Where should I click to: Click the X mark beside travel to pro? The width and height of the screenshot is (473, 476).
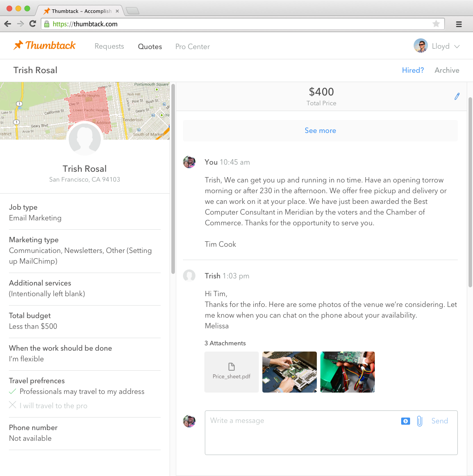pos(12,405)
